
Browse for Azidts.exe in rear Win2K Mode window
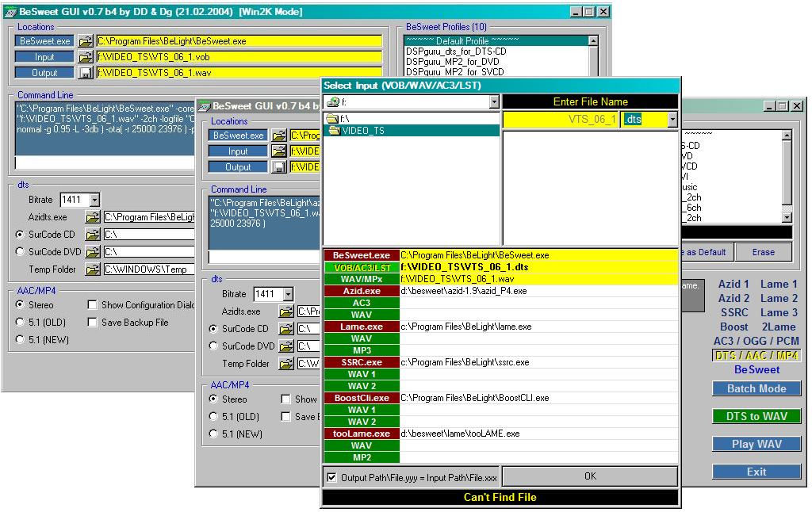click(x=93, y=217)
